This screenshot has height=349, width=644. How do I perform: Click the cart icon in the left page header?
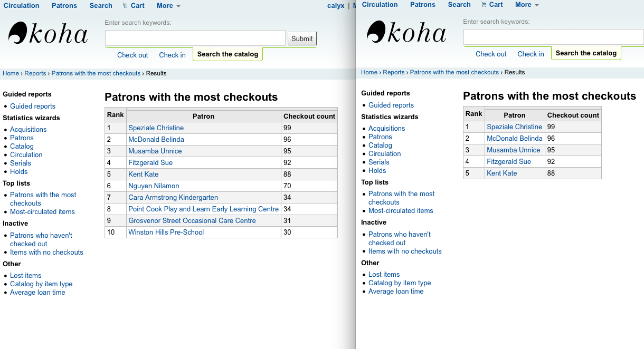click(126, 6)
